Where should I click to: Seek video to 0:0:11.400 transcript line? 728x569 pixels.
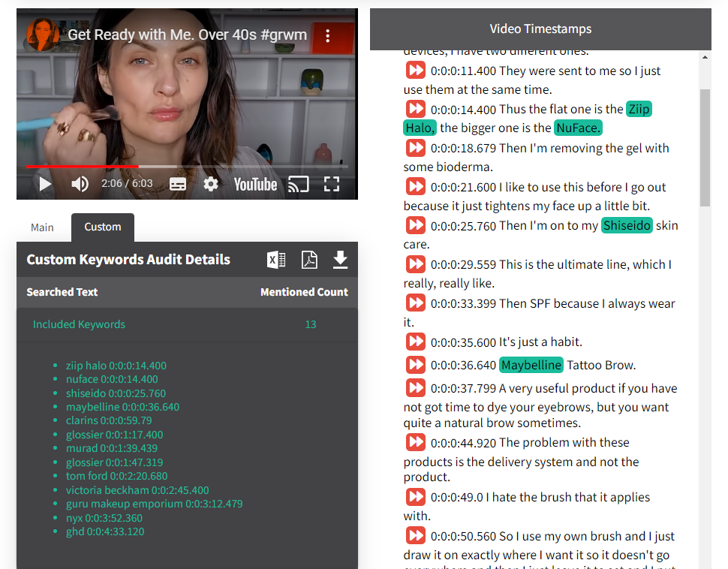(416, 70)
